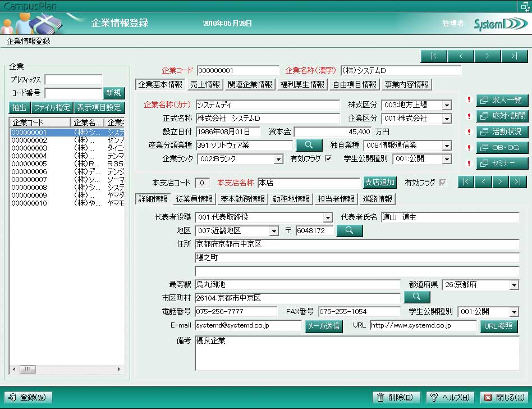This screenshot has width=532, height=409.
Task: Jump to first branch record
Action: (x=466, y=182)
